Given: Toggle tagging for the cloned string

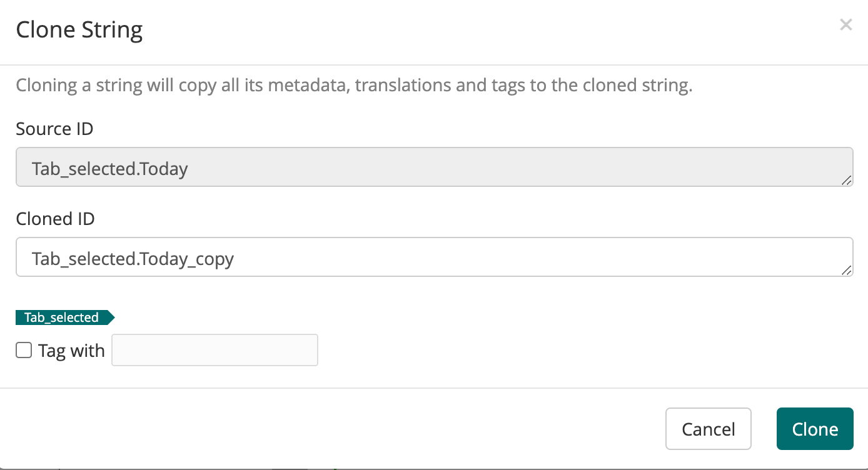Looking at the screenshot, I should coord(23,350).
